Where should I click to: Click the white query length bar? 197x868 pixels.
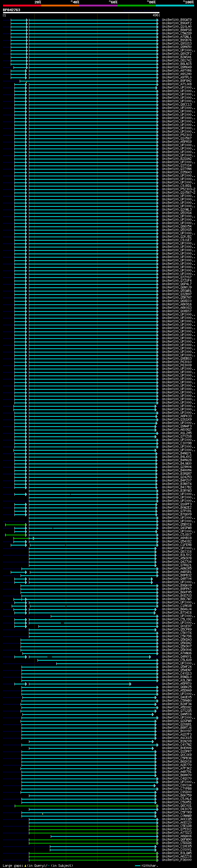coord(81,12)
